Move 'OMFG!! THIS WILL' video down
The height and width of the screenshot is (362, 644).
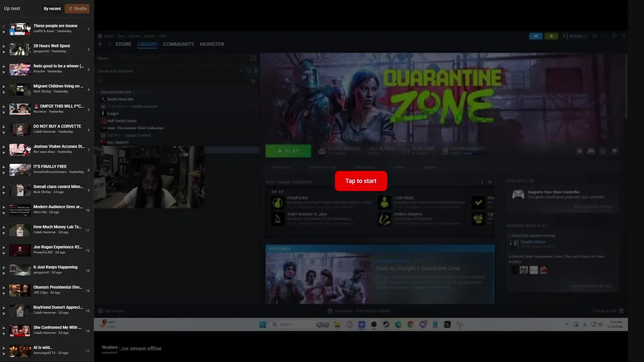point(4,112)
